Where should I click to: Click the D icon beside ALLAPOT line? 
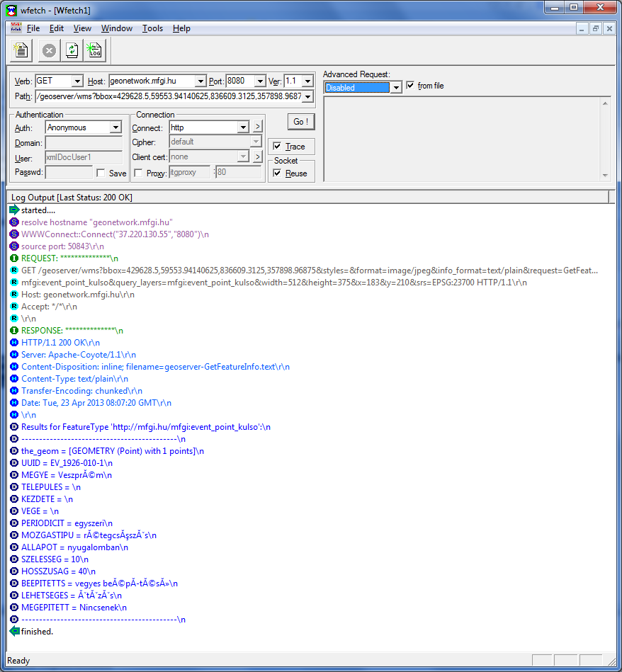[14, 547]
